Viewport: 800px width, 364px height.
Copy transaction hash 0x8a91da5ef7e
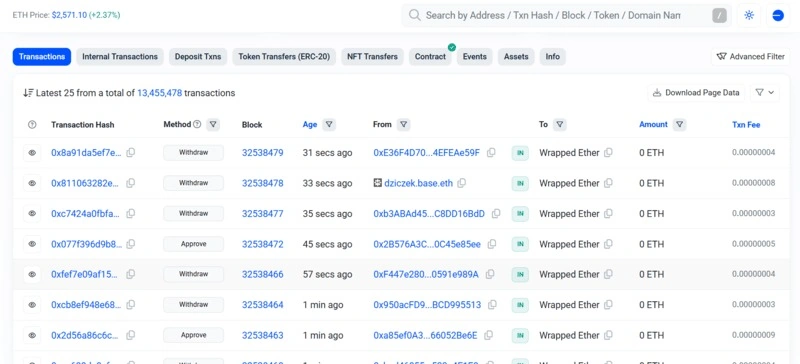(x=131, y=153)
